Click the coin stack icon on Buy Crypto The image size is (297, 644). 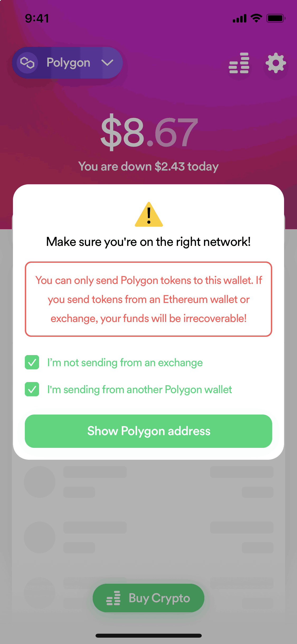click(x=113, y=598)
